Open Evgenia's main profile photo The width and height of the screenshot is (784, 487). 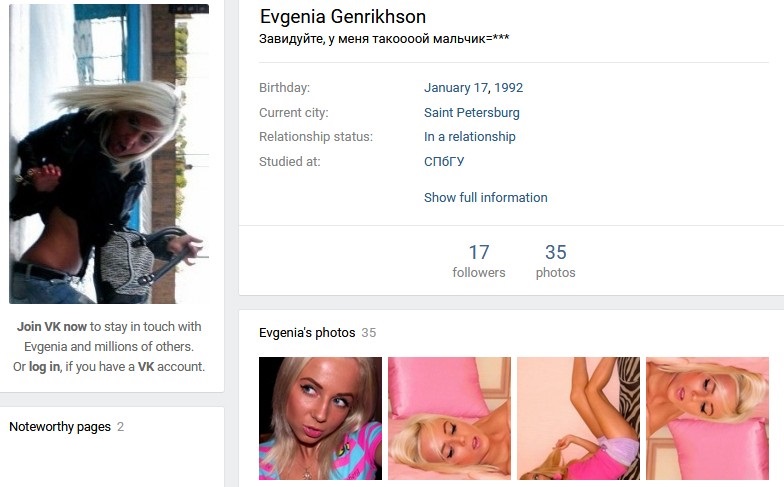click(x=109, y=154)
